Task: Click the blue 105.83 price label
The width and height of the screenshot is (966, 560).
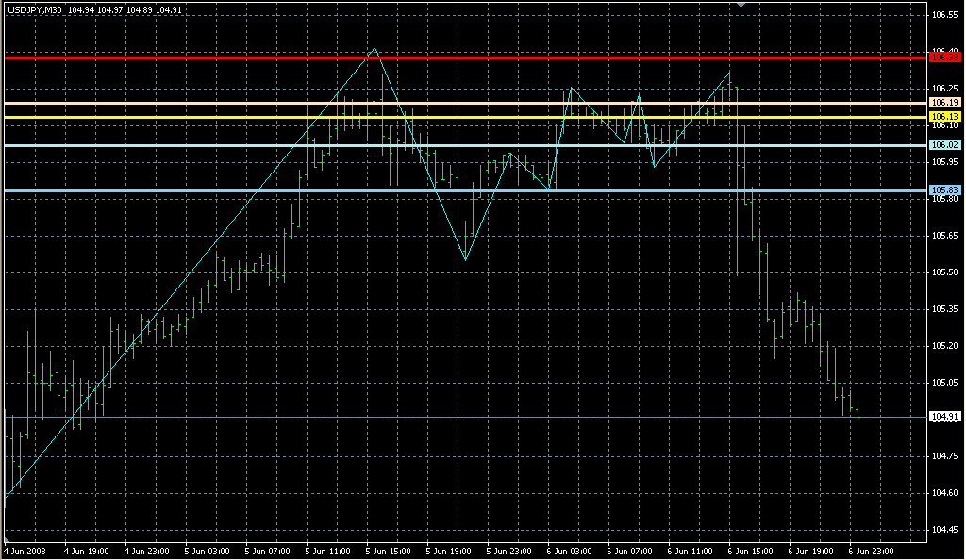Action: [944, 190]
